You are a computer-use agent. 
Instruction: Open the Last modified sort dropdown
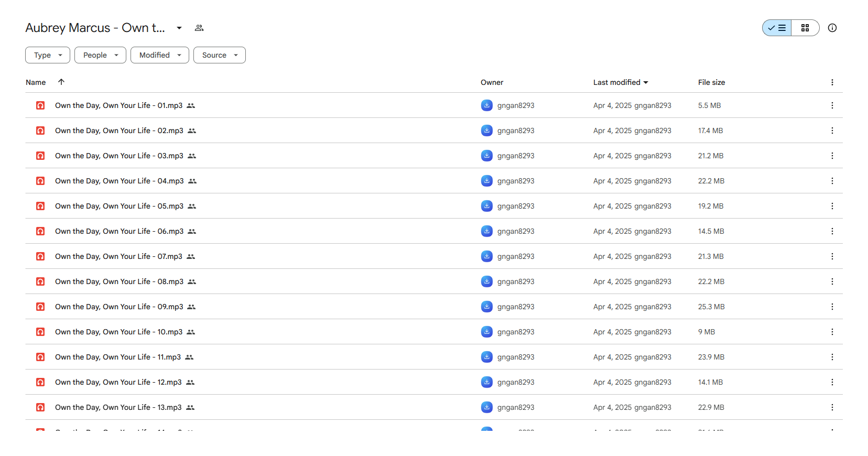(x=621, y=82)
